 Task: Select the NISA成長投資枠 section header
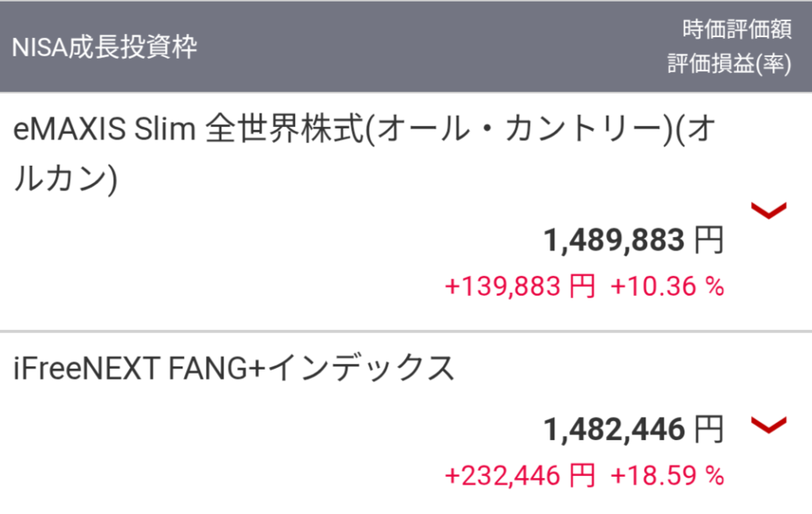pyautogui.click(x=105, y=47)
